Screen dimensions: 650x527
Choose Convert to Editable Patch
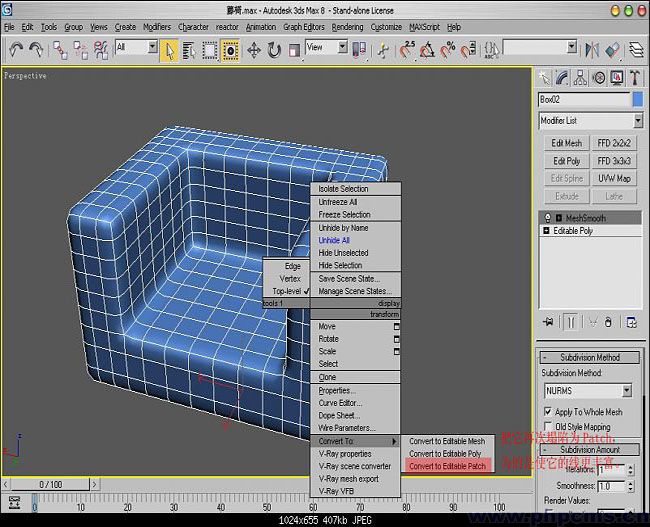(x=447, y=466)
